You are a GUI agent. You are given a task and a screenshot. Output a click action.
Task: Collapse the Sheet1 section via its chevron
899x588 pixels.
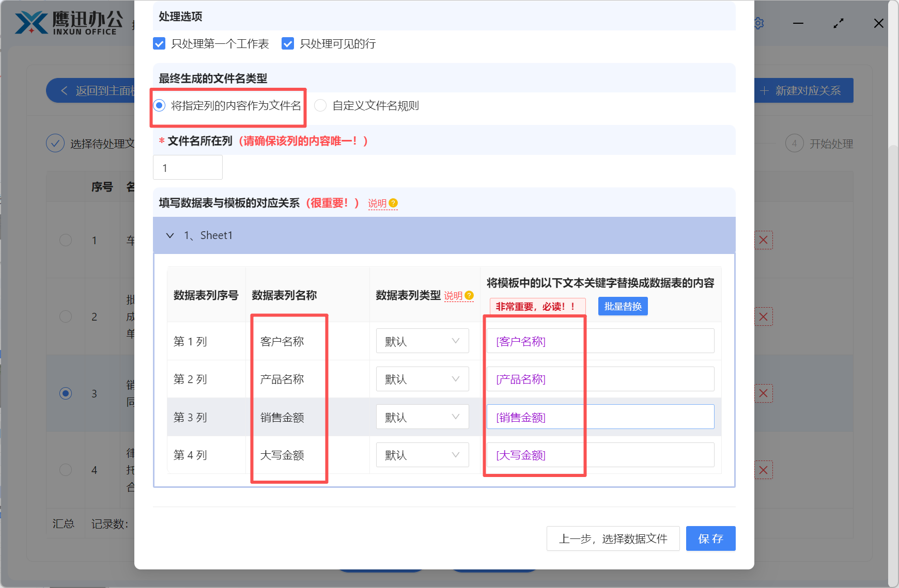tap(170, 235)
